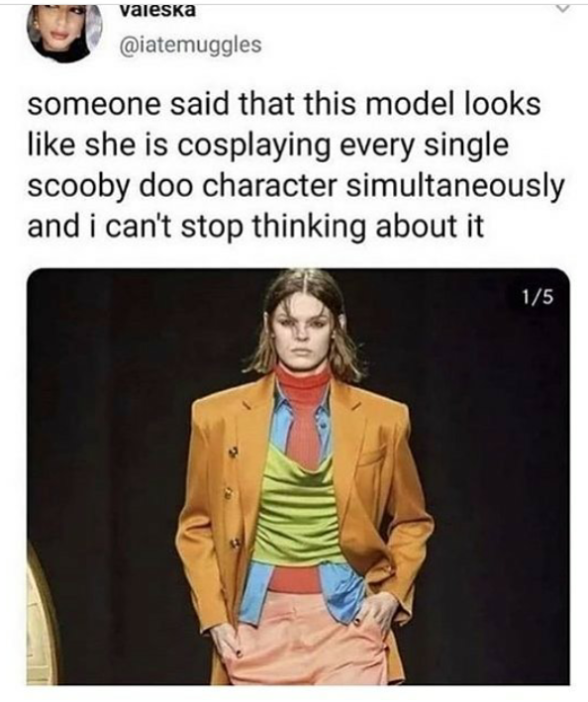This screenshot has width=588, height=702.
Task: Click the word "cosplaying" in the tweet
Action: pyautogui.click(x=254, y=146)
